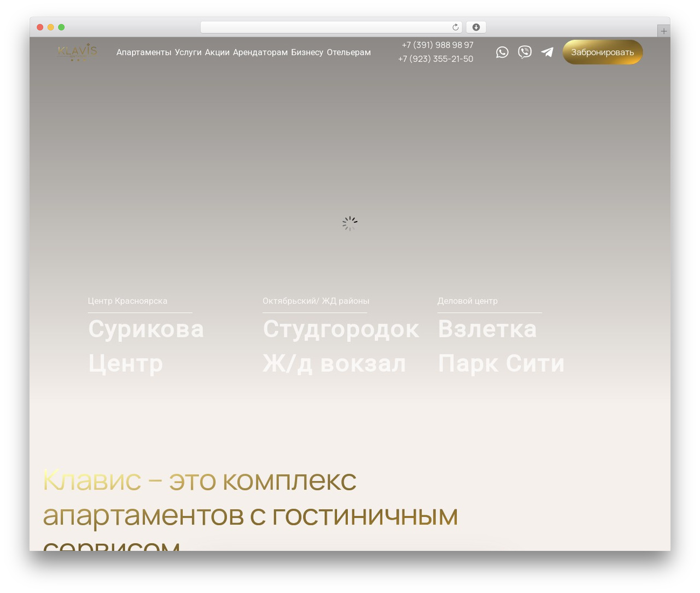Select the Взлетка location link
Image resolution: width=700 pixels, height=593 pixels.
click(x=487, y=329)
